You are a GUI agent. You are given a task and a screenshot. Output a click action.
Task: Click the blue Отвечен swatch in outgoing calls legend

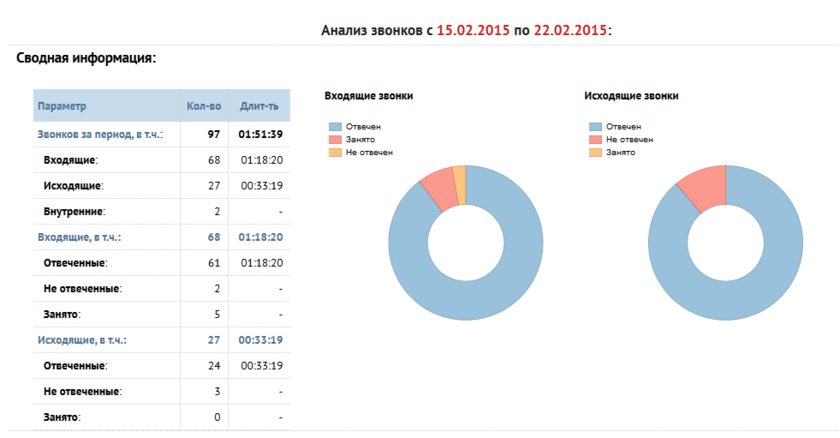pos(595,127)
